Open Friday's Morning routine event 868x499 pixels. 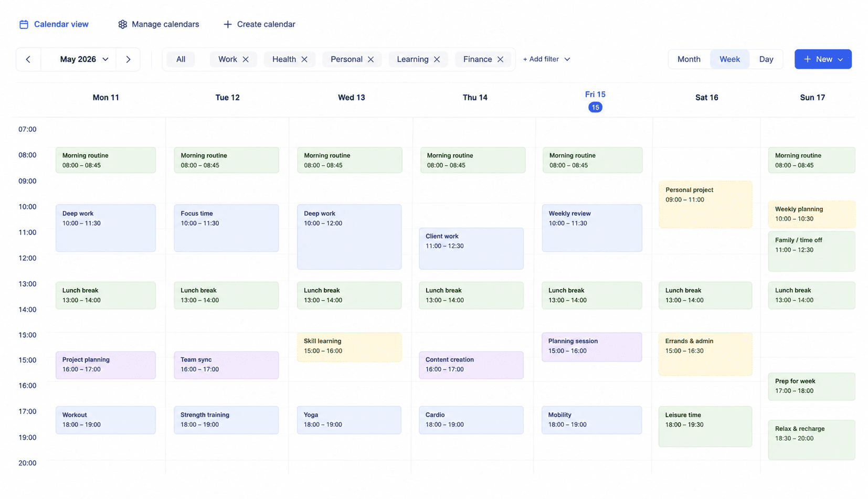pyautogui.click(x=592, y=160)
